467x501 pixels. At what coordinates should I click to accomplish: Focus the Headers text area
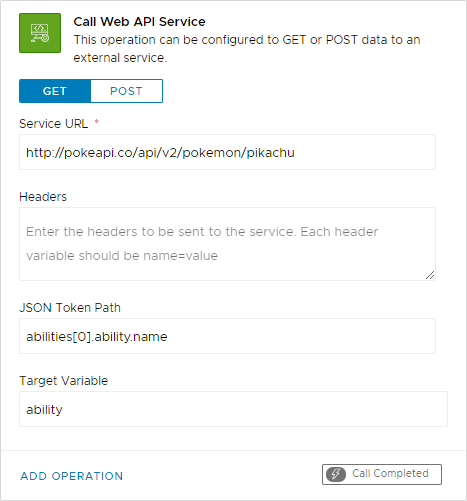pyautogui.click(x=227, y=244)
